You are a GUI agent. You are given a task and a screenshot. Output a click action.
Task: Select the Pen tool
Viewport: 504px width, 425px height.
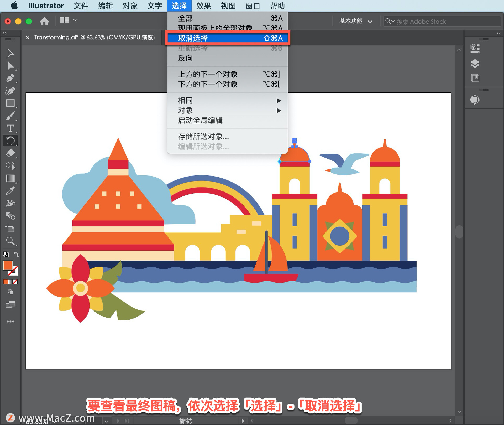[x=10, y=78]
